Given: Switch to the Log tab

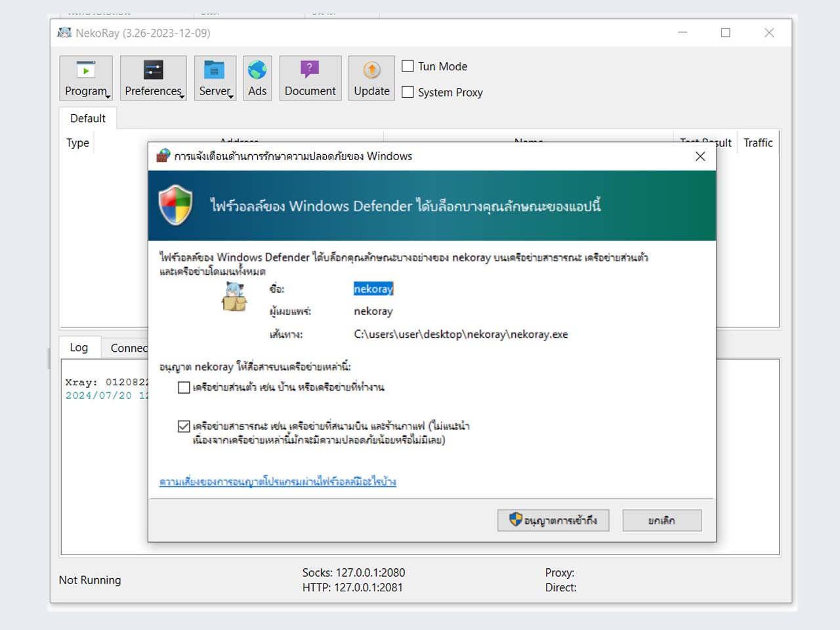Looking at the screenshot, I should click(79, 347).
